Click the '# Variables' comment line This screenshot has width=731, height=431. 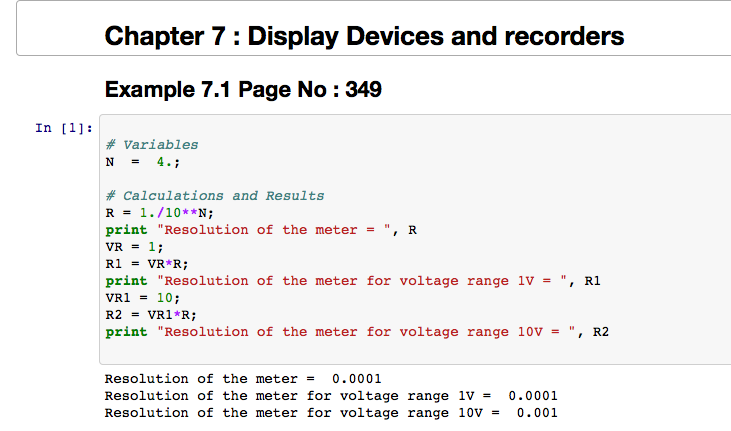152,144
